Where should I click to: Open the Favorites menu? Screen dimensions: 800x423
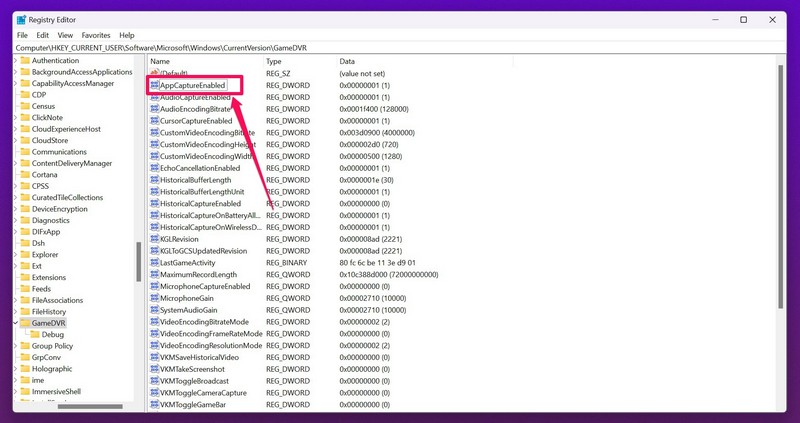tap(96, 35)
